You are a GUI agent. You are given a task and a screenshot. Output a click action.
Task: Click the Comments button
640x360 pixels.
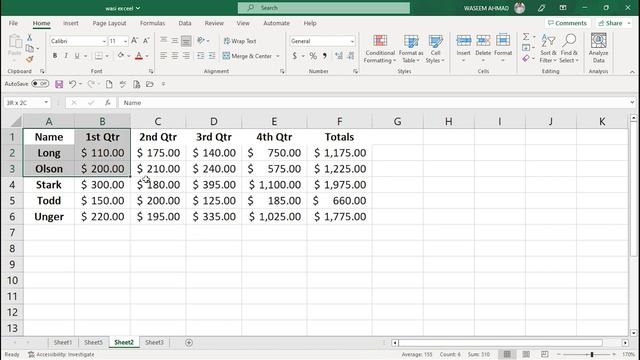click(567, 23)
